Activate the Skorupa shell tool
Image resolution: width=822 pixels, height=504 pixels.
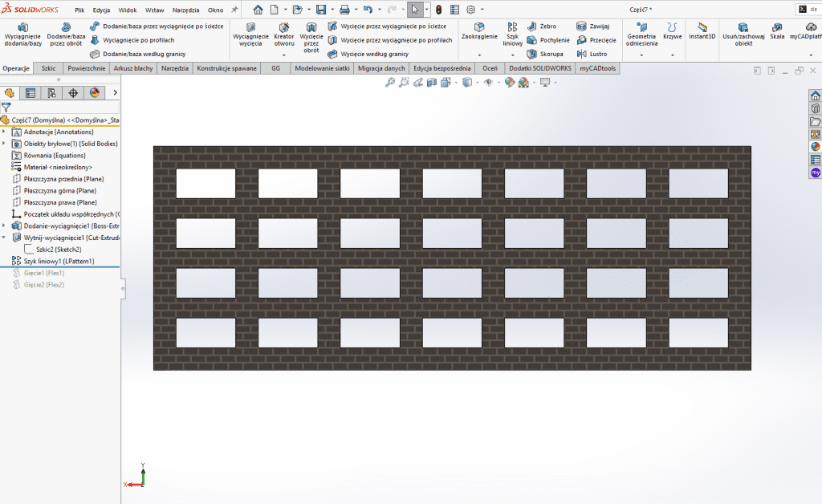(x=544, y=54)
